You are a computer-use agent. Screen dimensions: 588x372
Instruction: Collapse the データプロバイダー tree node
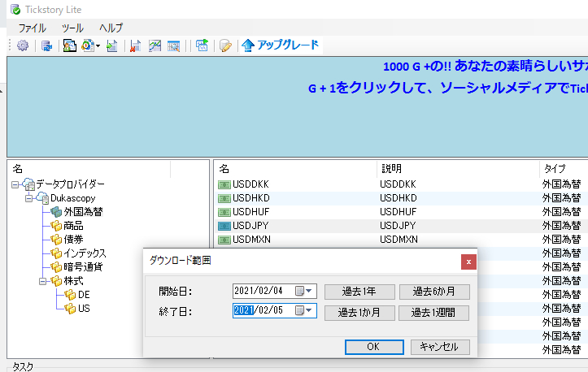(x=15, y=184)
